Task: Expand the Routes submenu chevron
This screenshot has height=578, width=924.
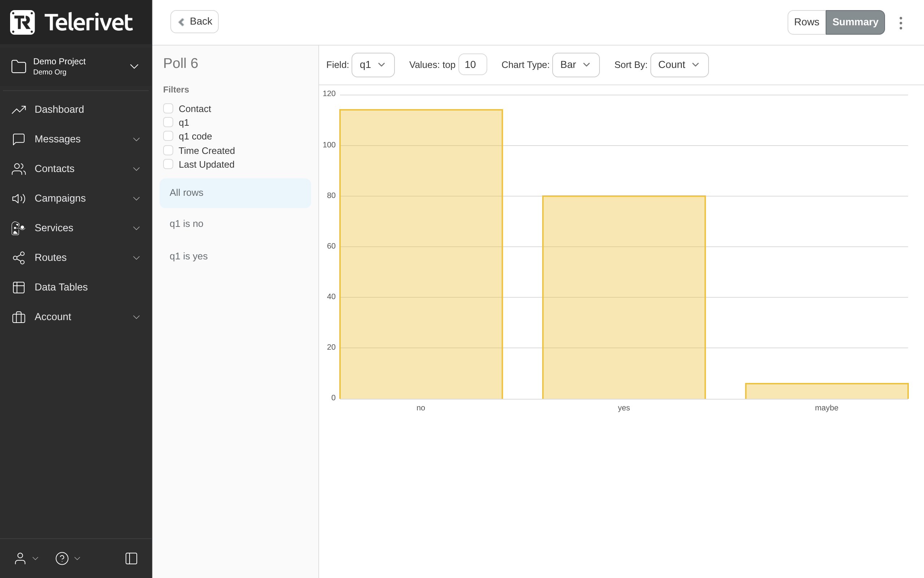Action: [136, 258]
